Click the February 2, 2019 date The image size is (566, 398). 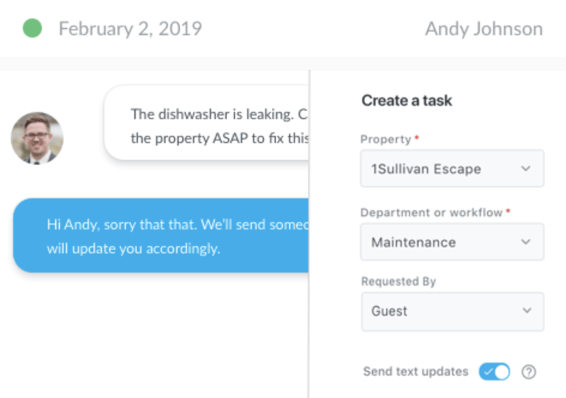pos(130,29)
